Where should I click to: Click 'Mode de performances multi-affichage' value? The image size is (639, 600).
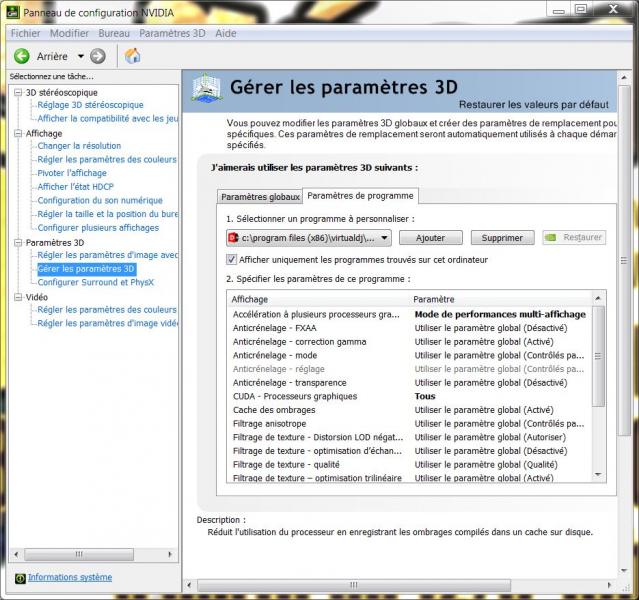coord(500,314)
